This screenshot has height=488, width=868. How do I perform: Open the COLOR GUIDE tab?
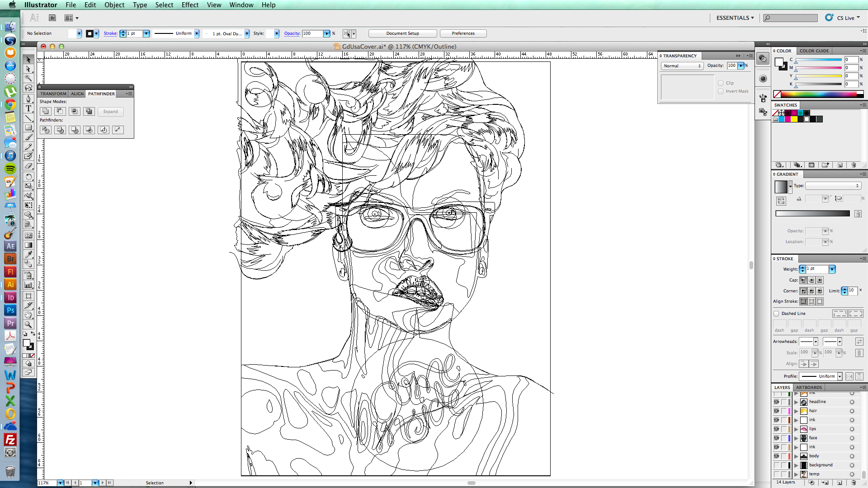point(814,51)
